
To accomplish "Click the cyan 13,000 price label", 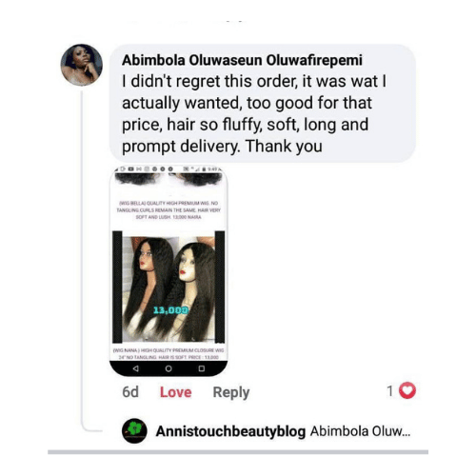I will [170, 310].
